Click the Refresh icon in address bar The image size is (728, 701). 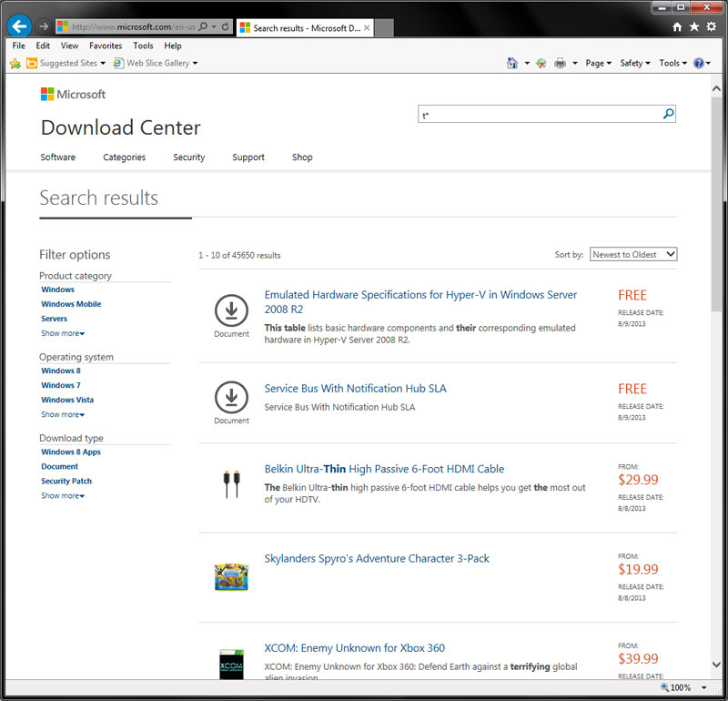(225, 26)
